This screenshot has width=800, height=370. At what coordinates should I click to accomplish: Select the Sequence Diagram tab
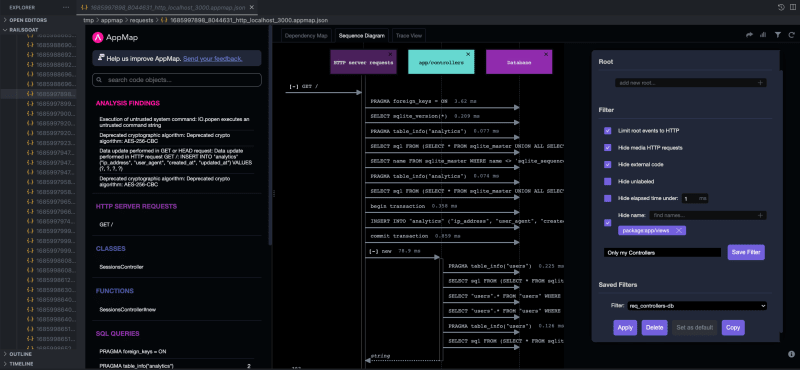click(361, 36)
